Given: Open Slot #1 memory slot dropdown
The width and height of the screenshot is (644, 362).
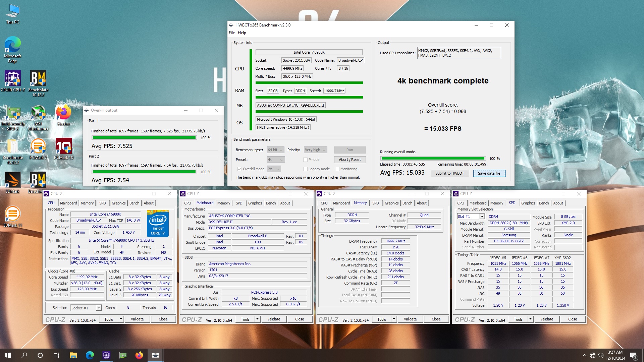Looking at the screenshot, I should 471,217.
